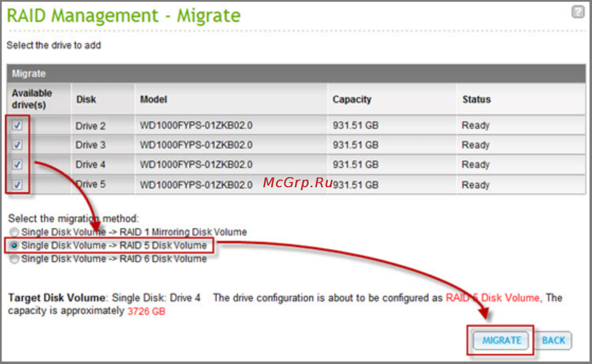Viewport: 592px width, 364px height.
Task: Click the Drive 3 disk name
Action: point(90,145)
